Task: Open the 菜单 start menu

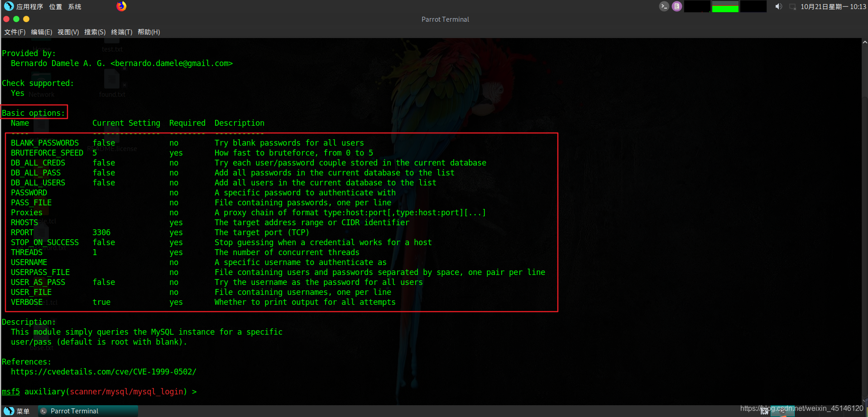Action: pos(17,411)
